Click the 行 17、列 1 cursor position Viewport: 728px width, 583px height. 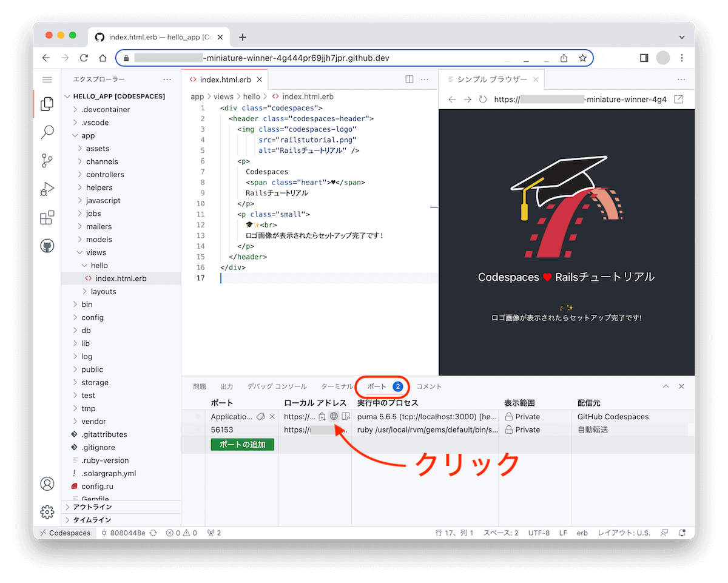click(x=455, y=533)
